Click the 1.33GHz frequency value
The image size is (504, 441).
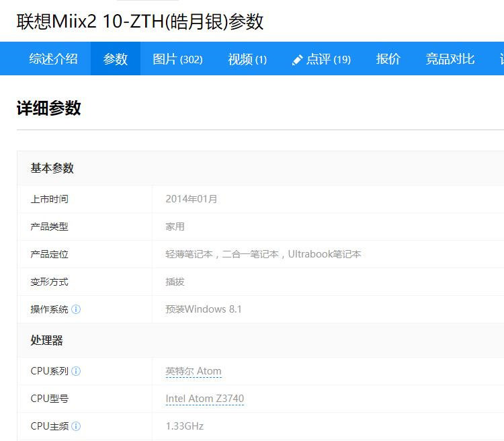pos(185,426)
